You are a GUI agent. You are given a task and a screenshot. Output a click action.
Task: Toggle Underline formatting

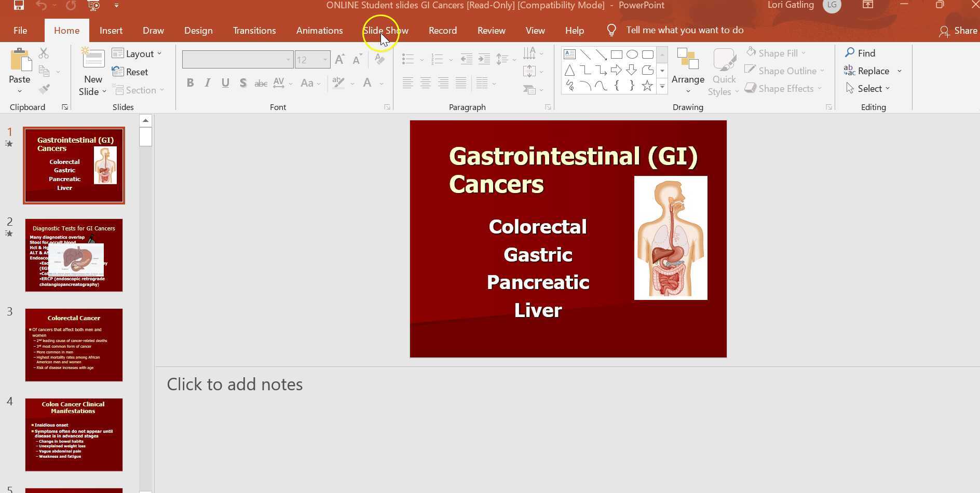pos(225,83)
